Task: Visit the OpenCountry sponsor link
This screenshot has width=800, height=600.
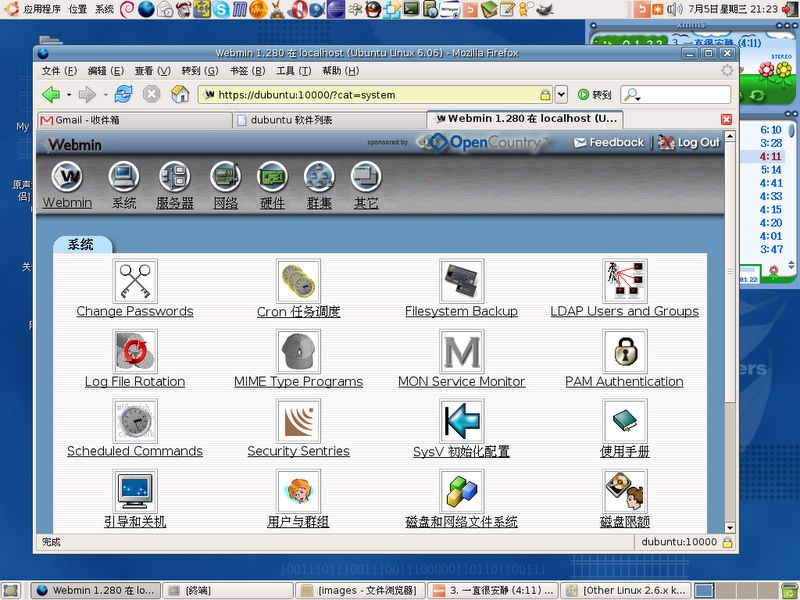Action: [x=482, y=143]
